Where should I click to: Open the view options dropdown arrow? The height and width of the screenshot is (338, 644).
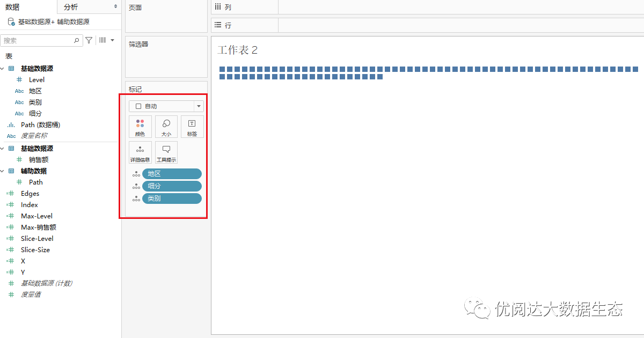(x=112, y=40)
